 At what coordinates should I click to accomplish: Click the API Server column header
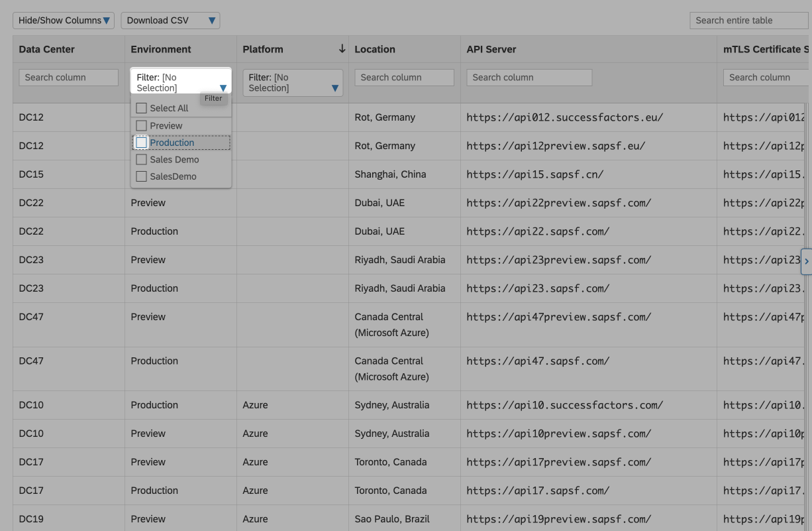point(491,49)
